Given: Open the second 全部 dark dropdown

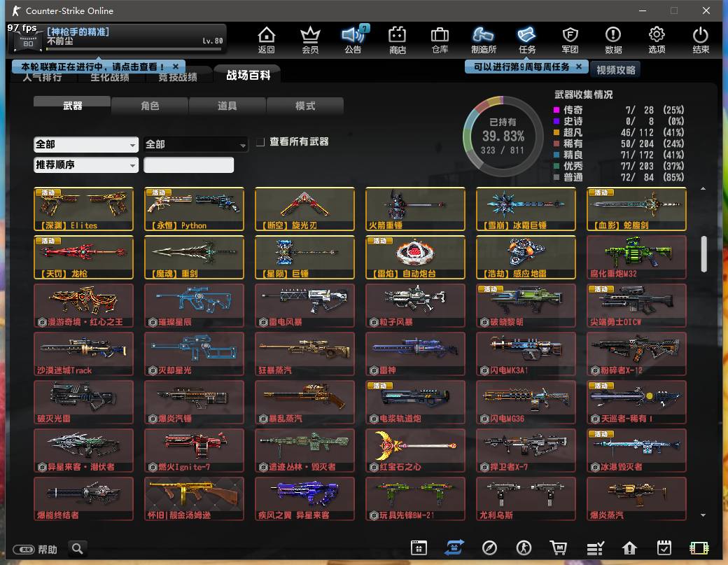Looking at the screenshot, I should (195, 144).
